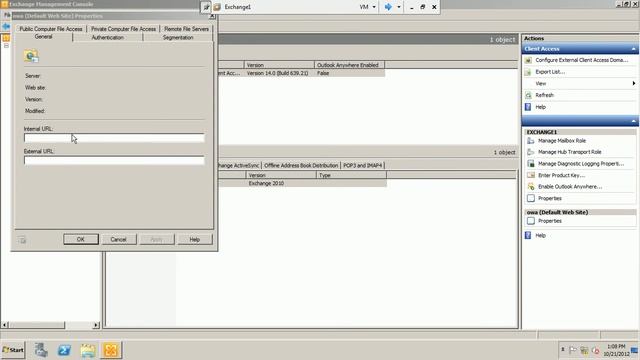This screenshot has height=360, width=640.
Task: Click the action center flag in tray
Action: (x=573, y=350)
